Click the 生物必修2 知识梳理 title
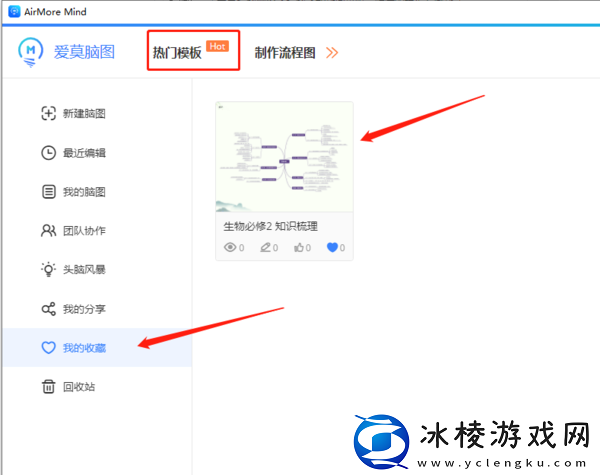 (x=271, y=227)
